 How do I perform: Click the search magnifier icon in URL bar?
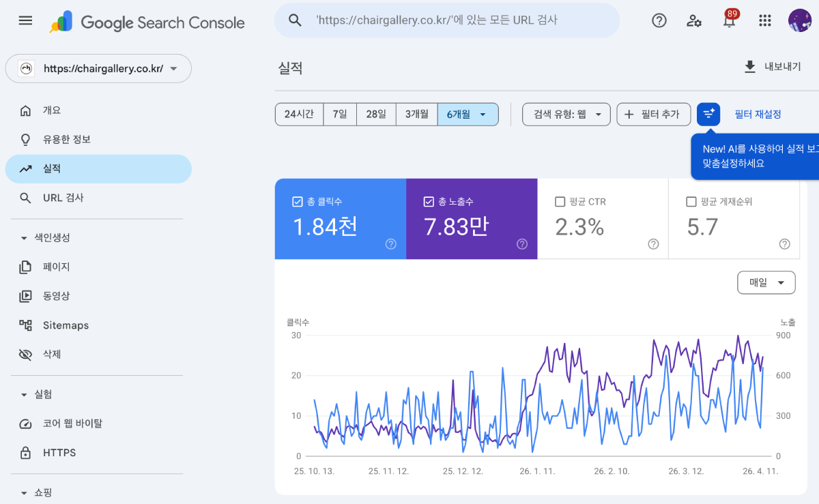point(295,20)
